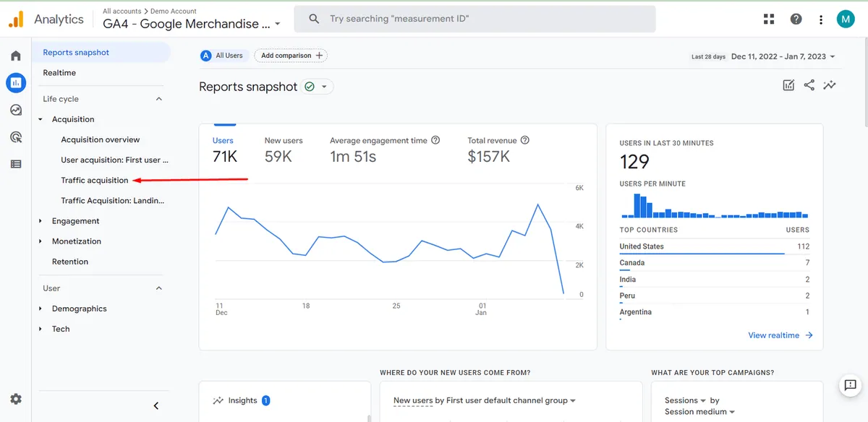Open the Home icon in left rail

(16, 56)
